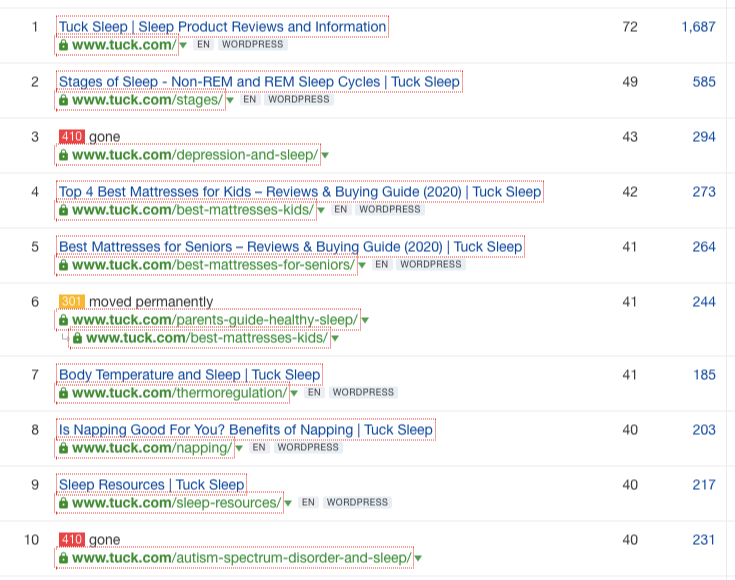Viewport: 735px width, 580px height.
Task: Click the 410 badge on the autism-spectrum-disorder row
Action: pos(72,540)
